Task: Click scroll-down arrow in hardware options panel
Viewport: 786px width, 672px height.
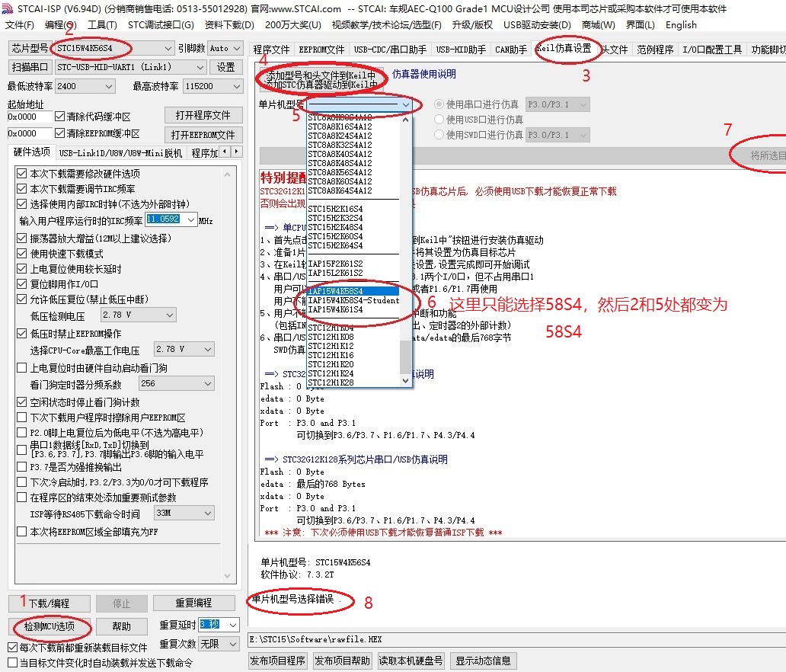Action: 228,576
